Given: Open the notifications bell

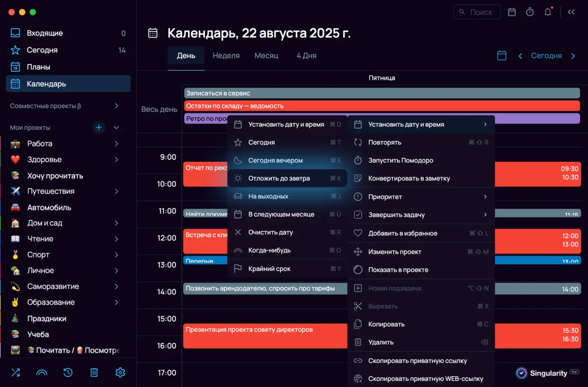Looking at the screenshot, I should coord(548,12).
